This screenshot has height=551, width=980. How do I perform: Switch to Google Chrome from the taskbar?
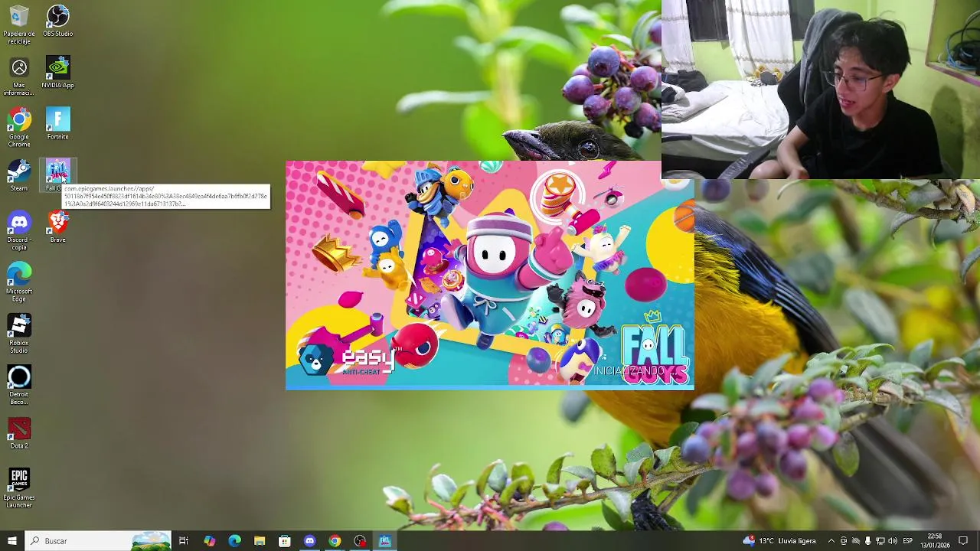(x=335, y=541)
